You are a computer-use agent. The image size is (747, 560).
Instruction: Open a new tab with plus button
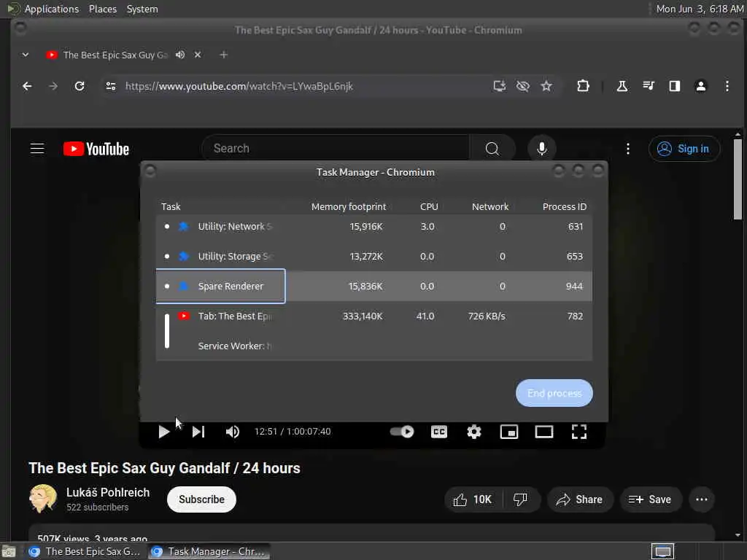[223, 55]
